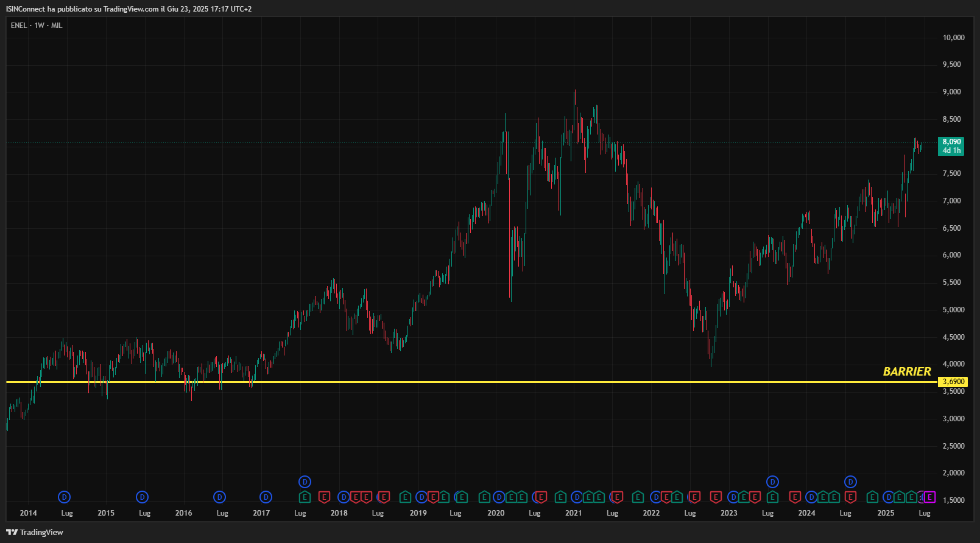Open the green earnings marker just before 2021
This screenshot has height=543, width=980.
(x=560, y=497)
